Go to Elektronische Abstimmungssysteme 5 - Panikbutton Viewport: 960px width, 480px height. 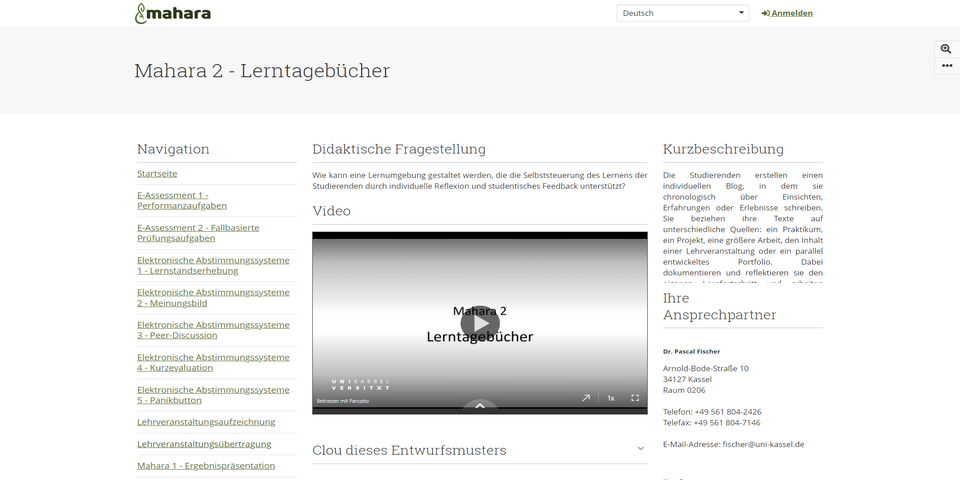(213, 395)
